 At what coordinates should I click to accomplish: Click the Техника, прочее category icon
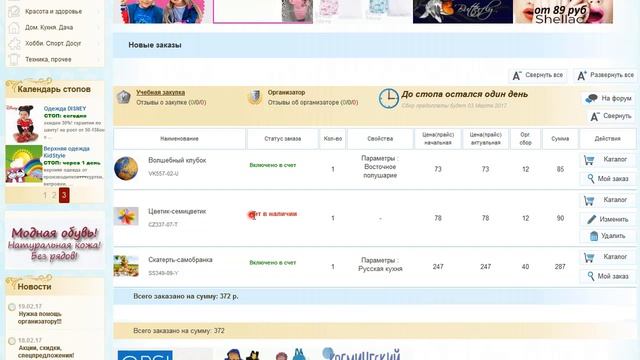click(x=14, y=59)
